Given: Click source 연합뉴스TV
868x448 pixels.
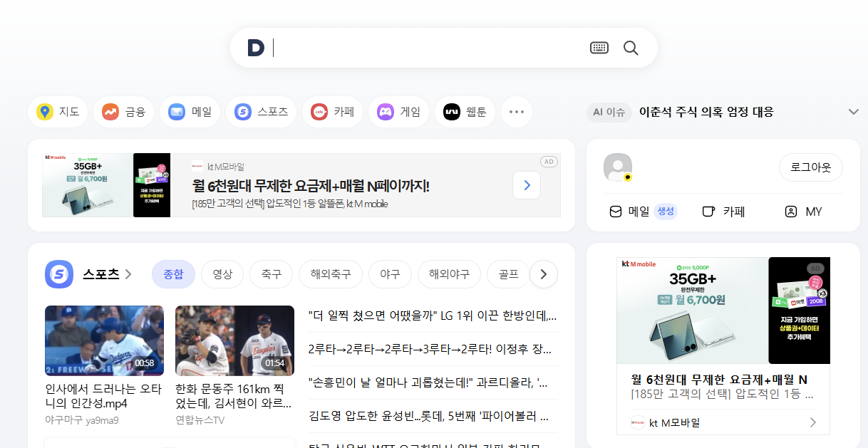Looking at the screenshot, I should (200, 420).
